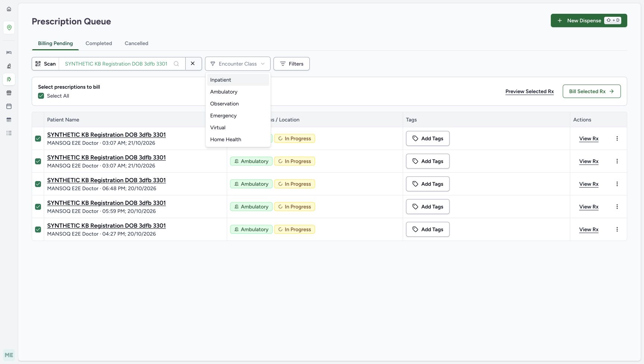The height and width of the screenshot is (364, 644).
Task: Click the Scan QR code button
Action: [x=45, y=64]
